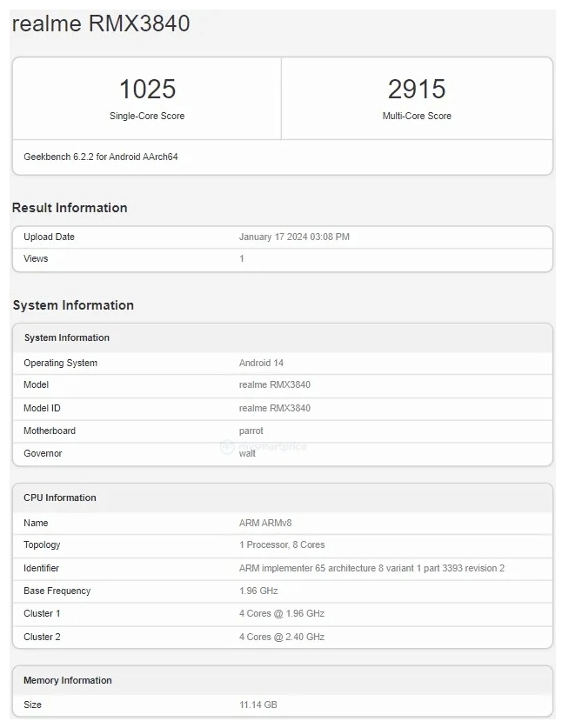Click the Upload Date label
This screenshot has width=582, height=728.
tap(49, 237)
